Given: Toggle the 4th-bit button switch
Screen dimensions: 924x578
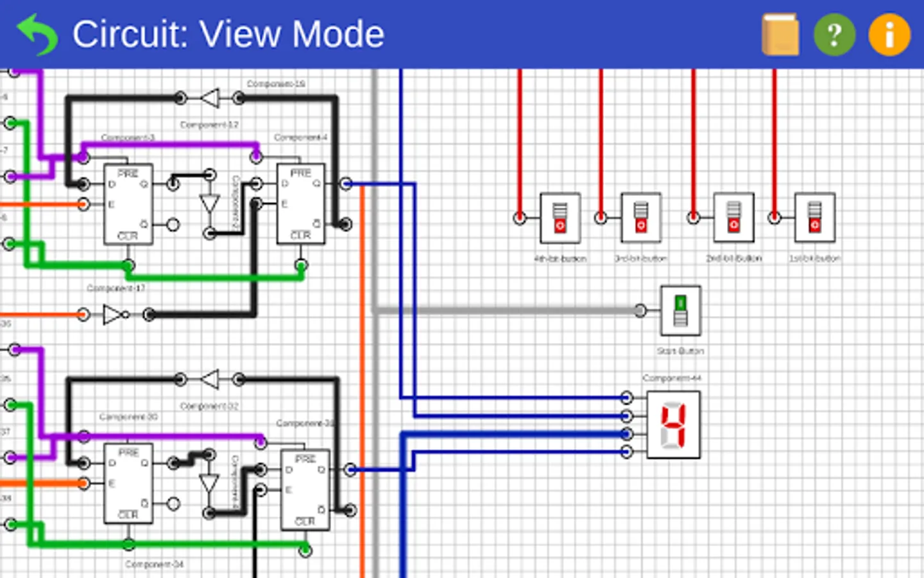Looking at the screenshot, I should pyautogui.click(x=560, y=218).
